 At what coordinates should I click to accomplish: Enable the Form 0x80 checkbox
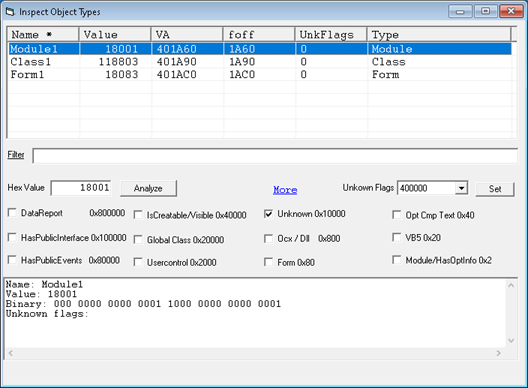tap(268, 262)
